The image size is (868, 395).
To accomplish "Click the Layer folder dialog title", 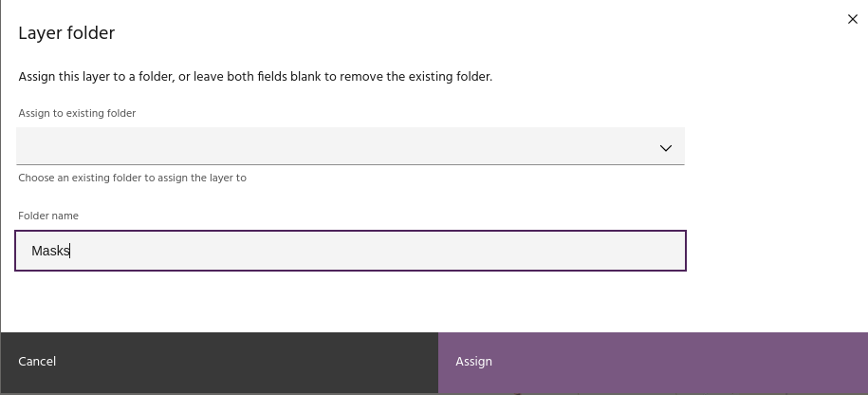I will (x=66, y=33).
